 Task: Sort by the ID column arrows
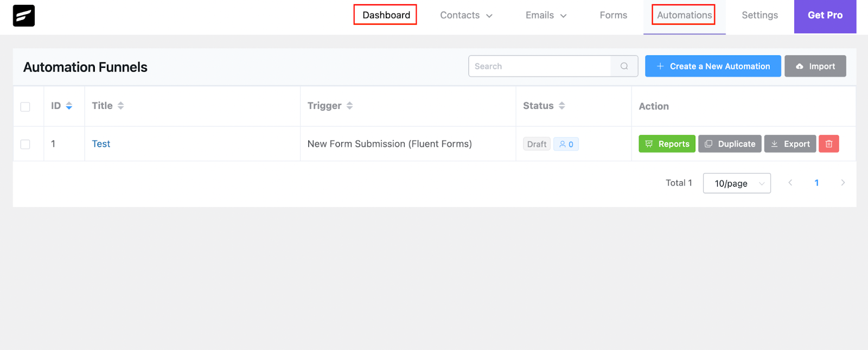click(x=69, y=106)
